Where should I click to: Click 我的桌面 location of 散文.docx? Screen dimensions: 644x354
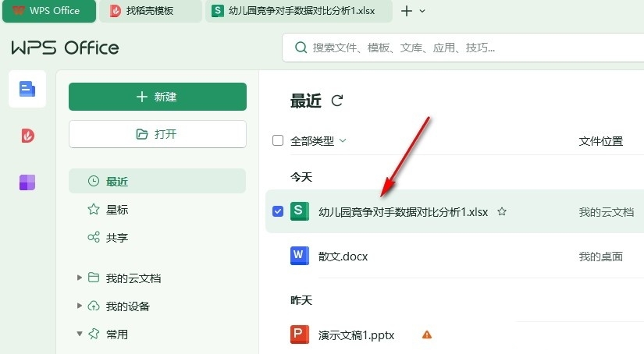click(x=600, y=257)
